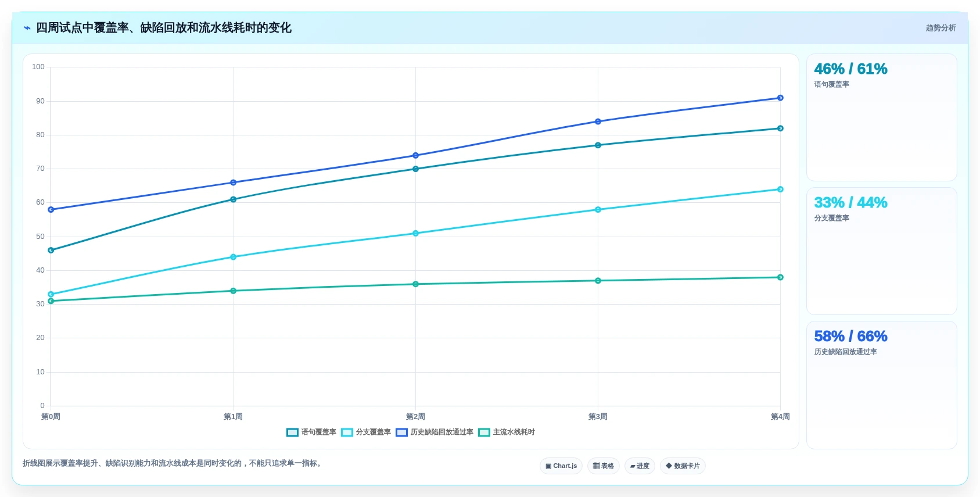This screenshot has width=980, height=497.
Task: Click the 分支覆盖率 data point at 第1周
Action: pyautogui.click(x=234, y=257)
